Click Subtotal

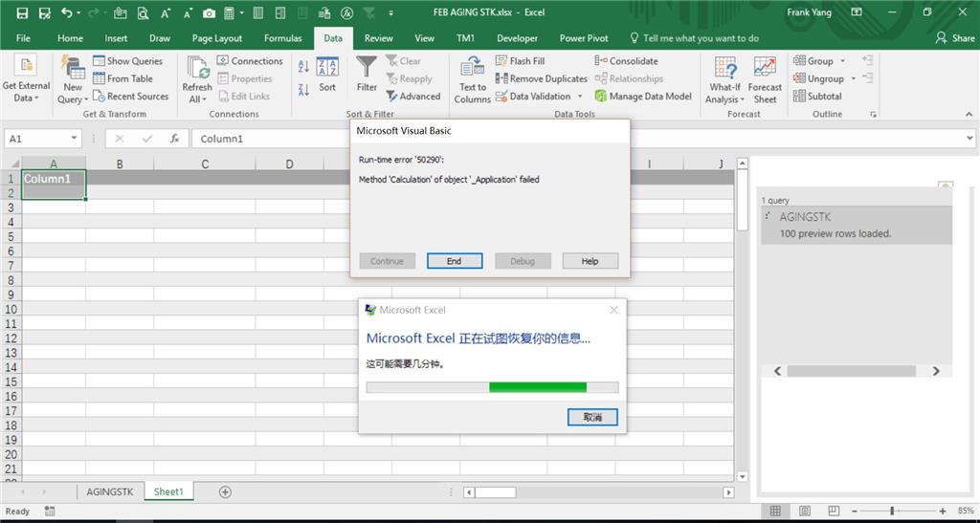(x=817, y=97)
